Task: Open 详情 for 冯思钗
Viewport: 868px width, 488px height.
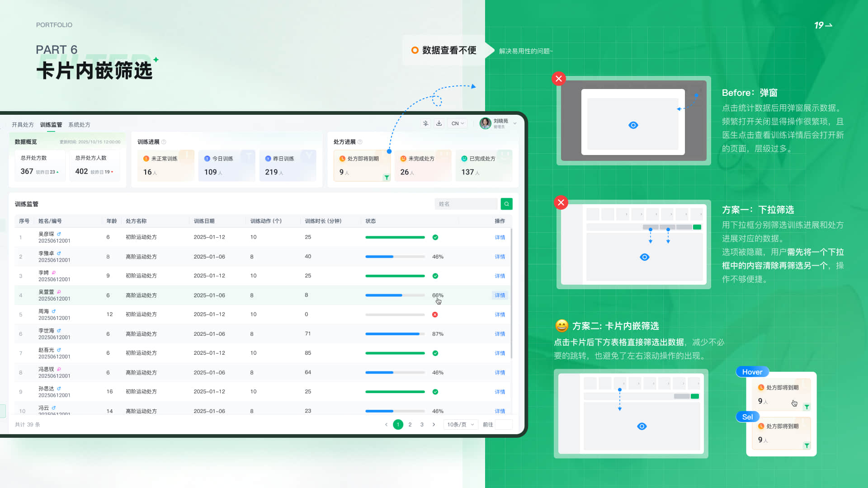Action: 500,373
